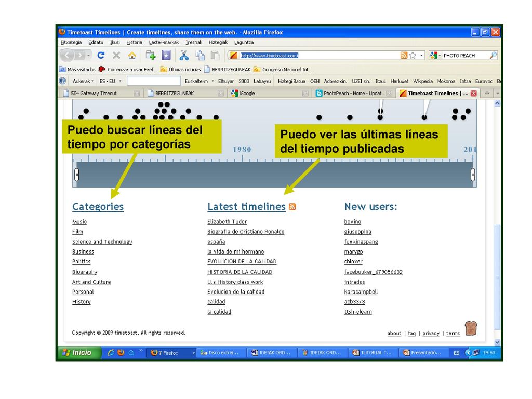532x399 pixels.
Task: Close the 504 Gateway Timeout tab
Action: point(137,94)
